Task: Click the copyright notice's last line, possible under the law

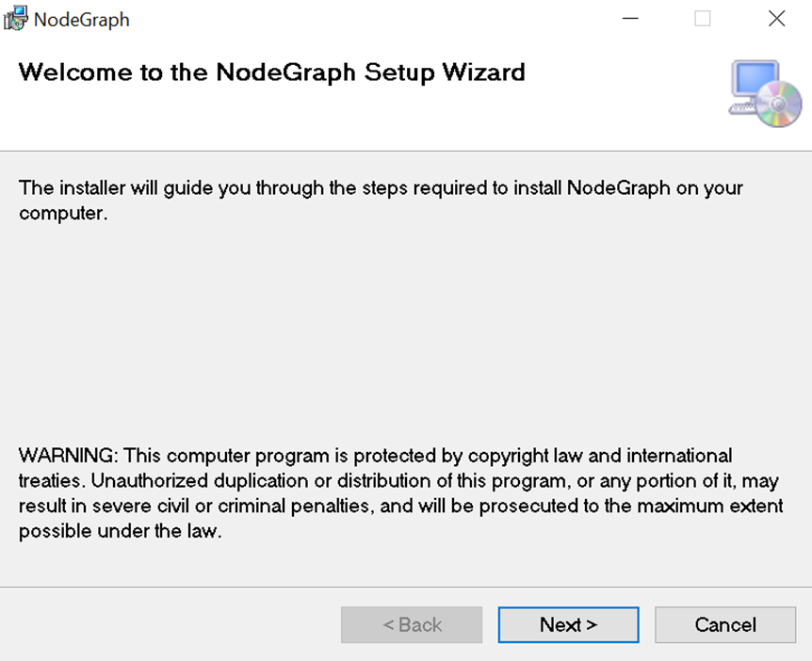Action: point(120,530)
